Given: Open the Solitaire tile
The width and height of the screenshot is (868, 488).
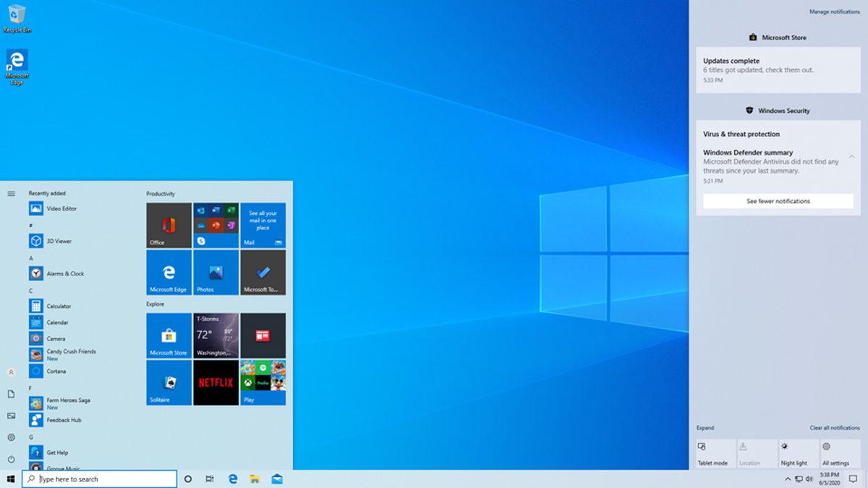Looking at the screenshot, I should pyautogui.click(x=168, y=382).
